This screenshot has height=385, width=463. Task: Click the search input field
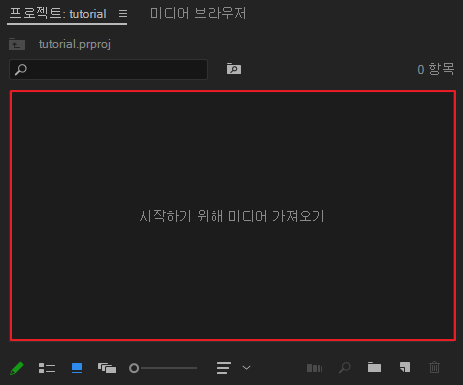(109, 69)
